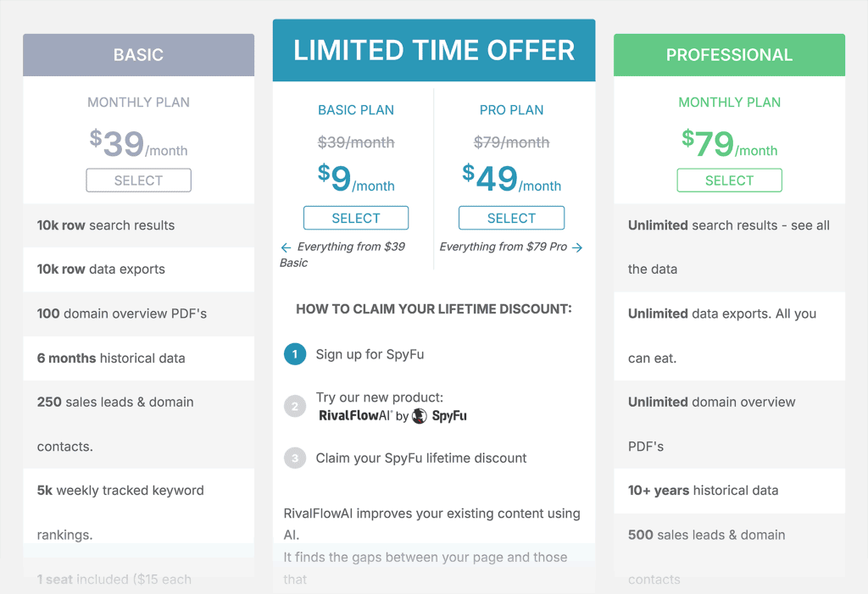Image resolution: width=868 pixels, height=594 pixels.
Task: Click the PROFESSIONAL column header
Action: (x=729, y=54)
